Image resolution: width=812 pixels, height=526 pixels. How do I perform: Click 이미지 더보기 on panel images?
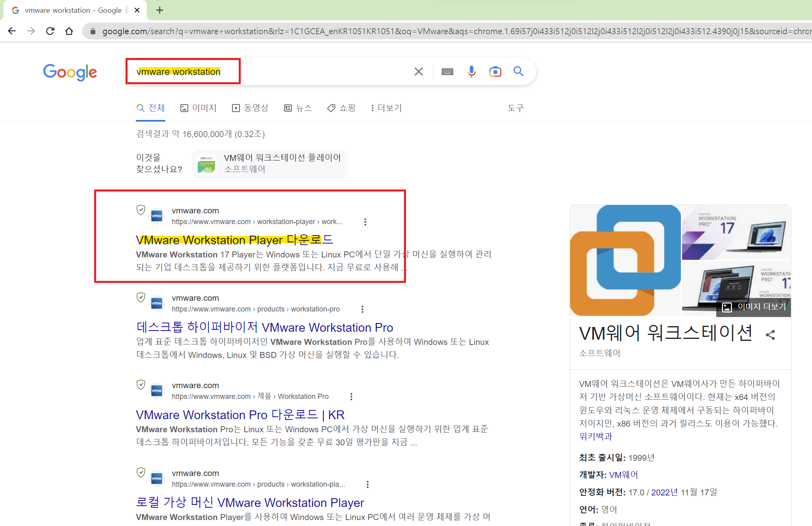[x=754, y=307]
